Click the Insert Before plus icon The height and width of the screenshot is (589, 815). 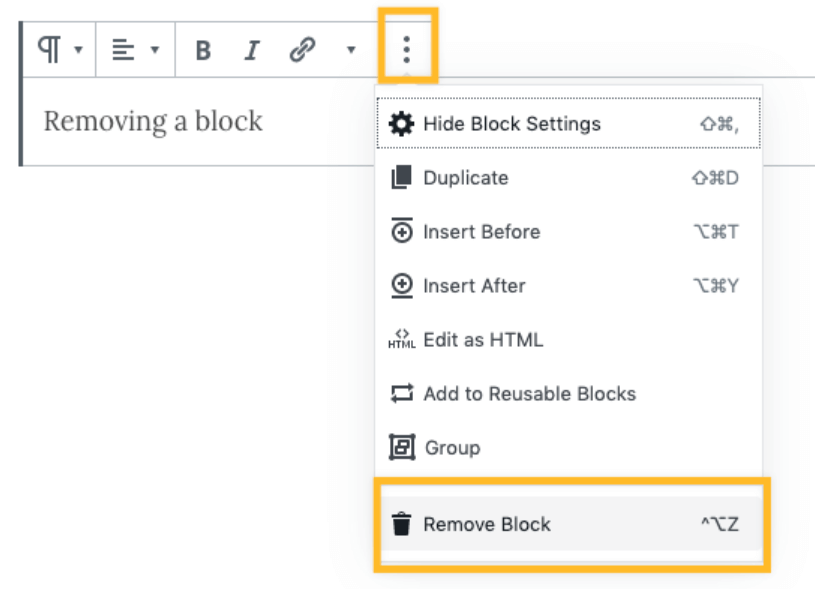pos(402,230)
